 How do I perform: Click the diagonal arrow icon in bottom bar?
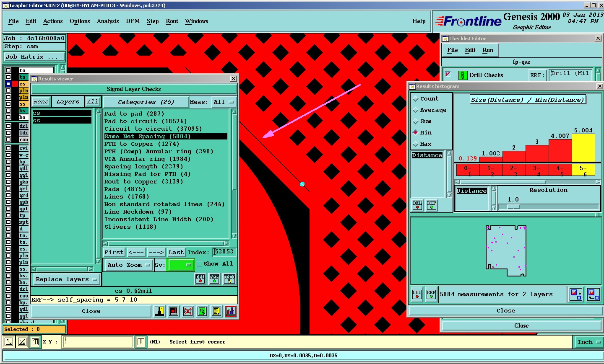pos(8,342)
